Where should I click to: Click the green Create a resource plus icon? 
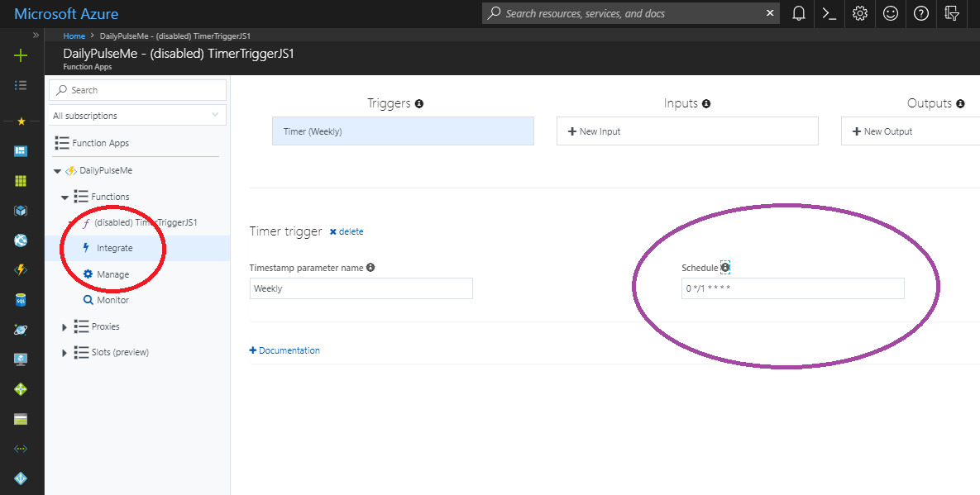tap(21, 55)
